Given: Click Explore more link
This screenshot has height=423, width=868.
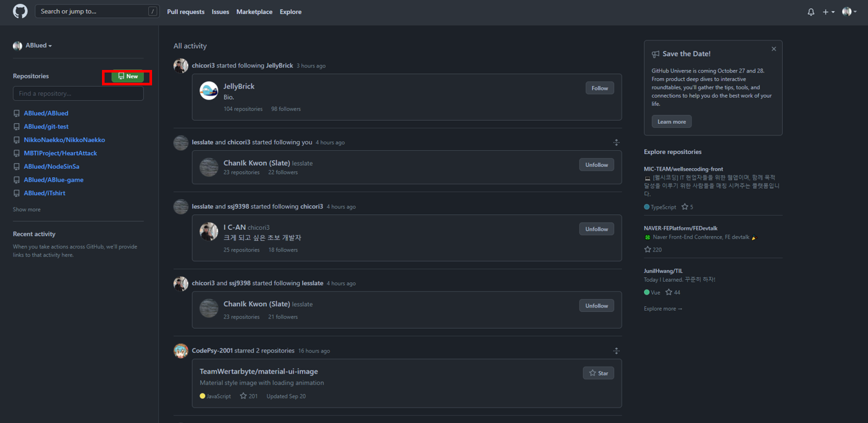Looking at the screenshot, I should point(663,309).
